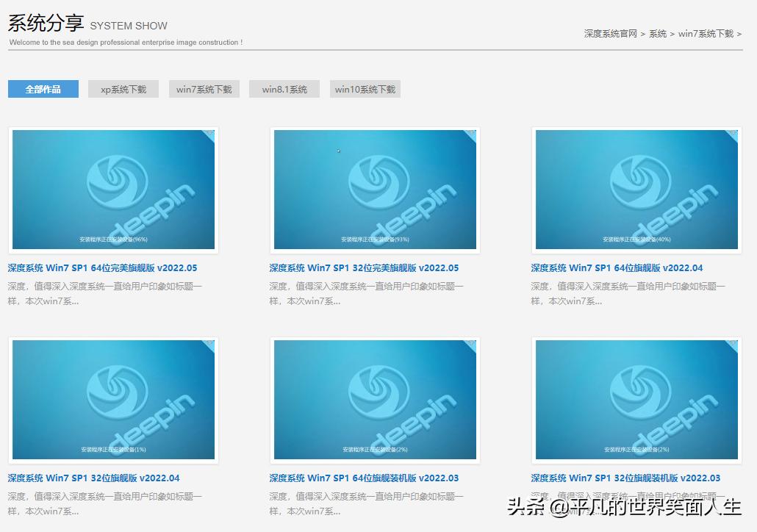Go to win10系统下载 tab
Image resolution: width=757 pixels, height=532 pixels.
coord(365,89)
